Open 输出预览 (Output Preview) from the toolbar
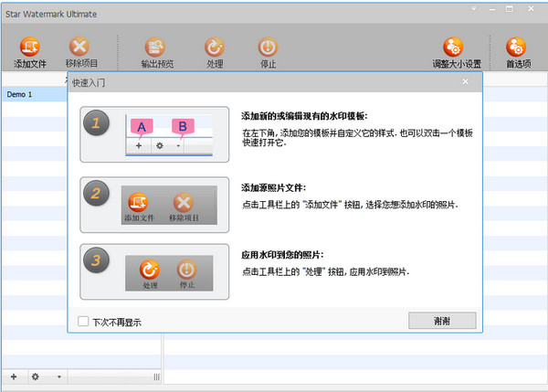This screenshot has width=548, height=392. coord(156,52)
